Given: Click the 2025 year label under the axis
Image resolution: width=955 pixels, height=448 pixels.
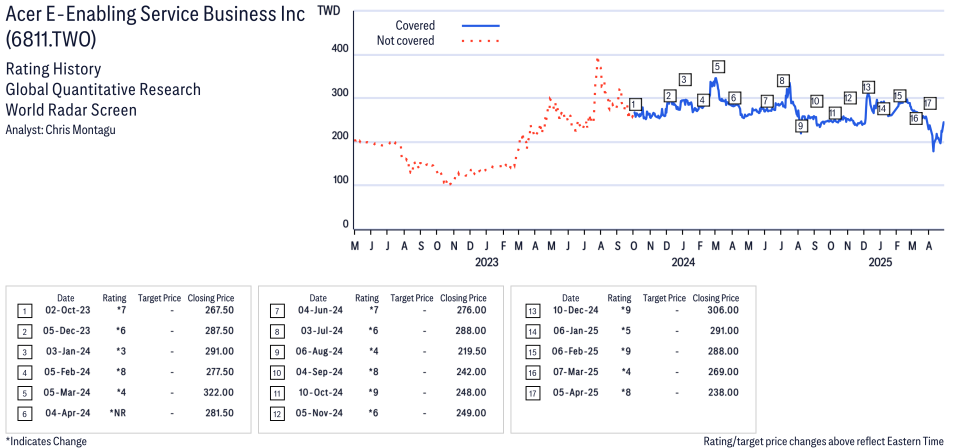Looking at the screenshot, I should [x=879, y=262].
